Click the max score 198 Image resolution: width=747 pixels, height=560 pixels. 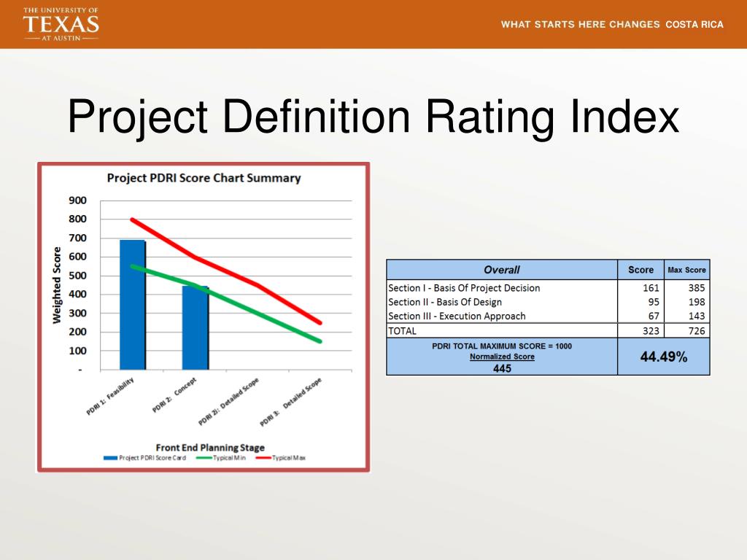[697, 302]
